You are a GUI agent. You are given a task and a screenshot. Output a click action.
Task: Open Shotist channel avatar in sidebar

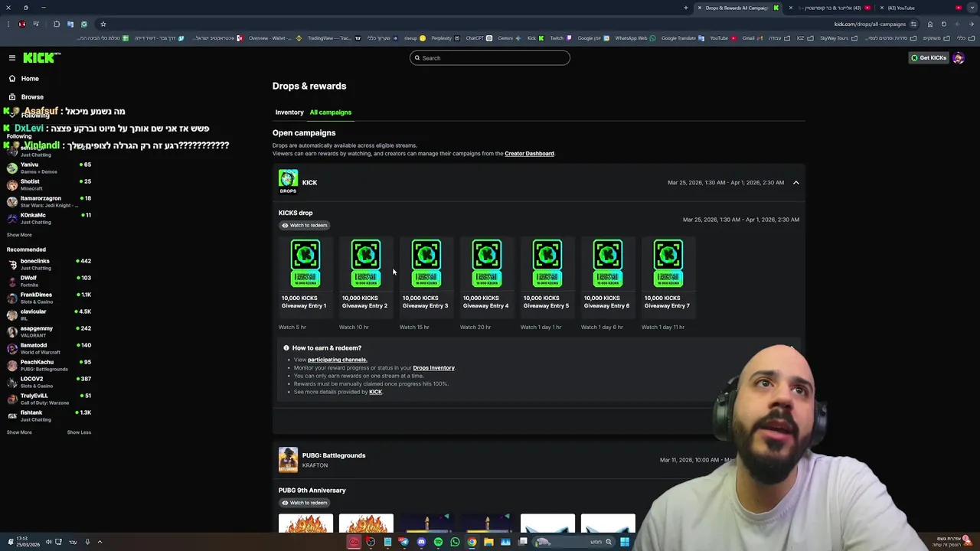coord(12,184)
